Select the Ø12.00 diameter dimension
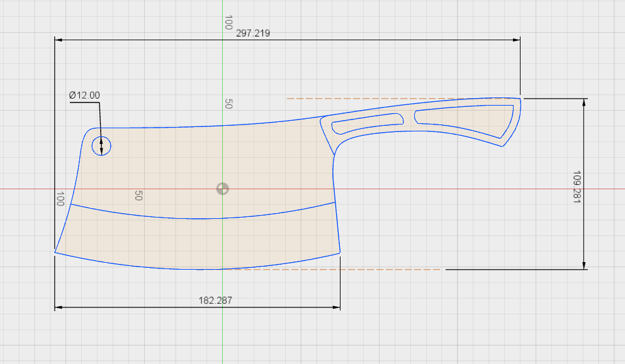This screenshot has width=625, height=364. (x=84, y=95)
